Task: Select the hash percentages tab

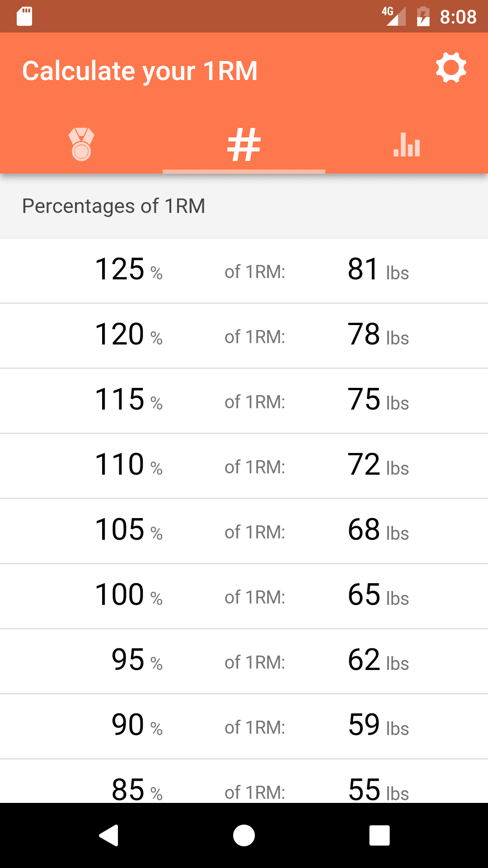Action: [244, 144]
